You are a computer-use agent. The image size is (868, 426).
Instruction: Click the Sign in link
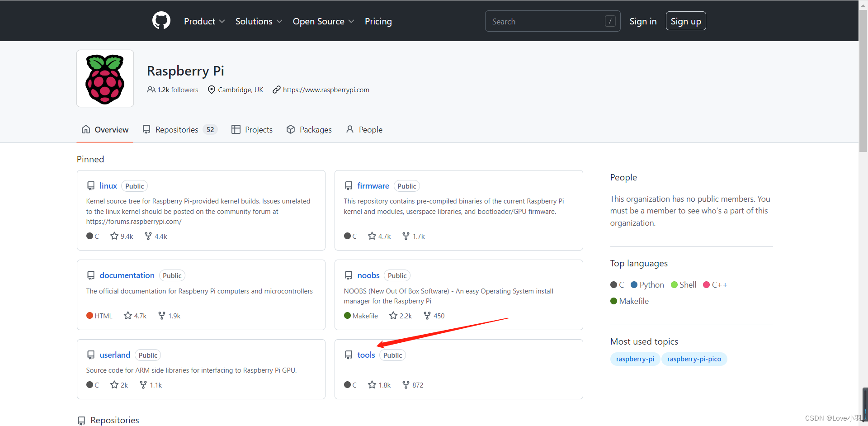click(x=643, y=21)
